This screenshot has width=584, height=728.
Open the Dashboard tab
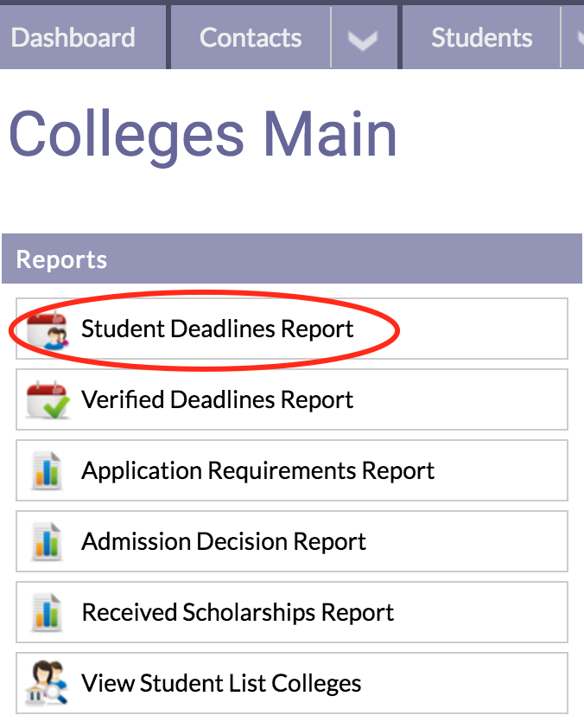coord(73,38)
